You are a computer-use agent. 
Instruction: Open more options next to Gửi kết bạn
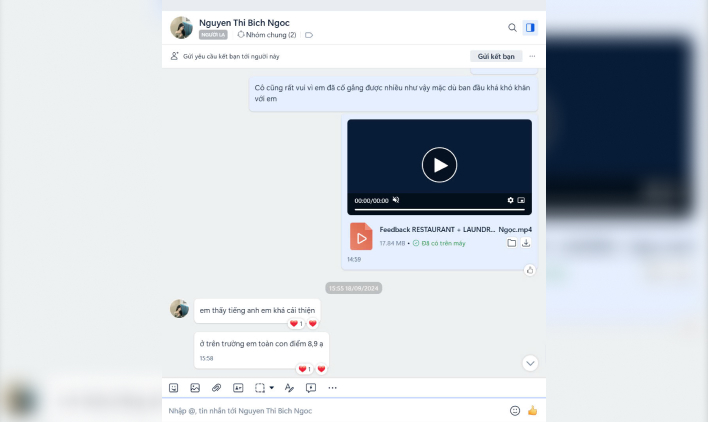pos(532,56)
